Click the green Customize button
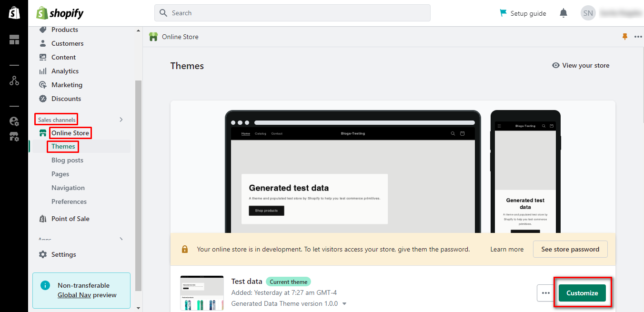The height and width of the screenshot is (312, 644). [x=582, y=293]
